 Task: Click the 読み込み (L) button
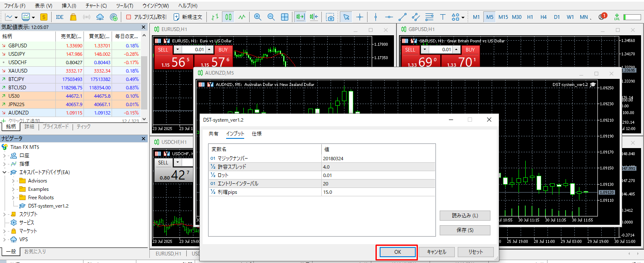[x=465, y=216]
